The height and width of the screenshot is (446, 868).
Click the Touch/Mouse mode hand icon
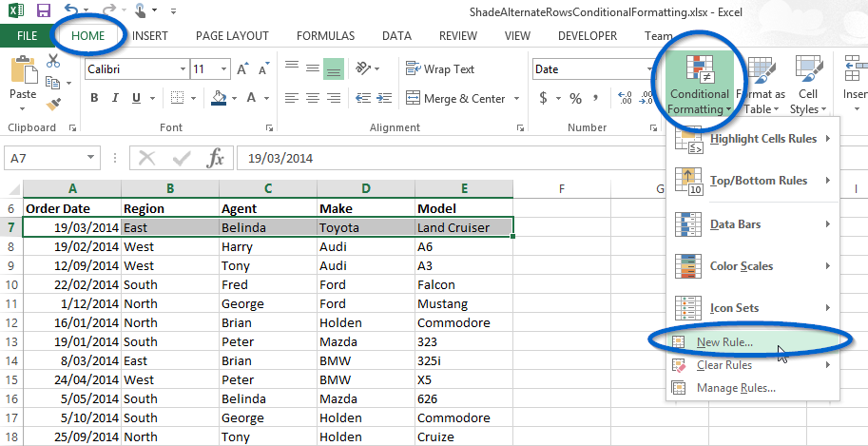point(140,10)
